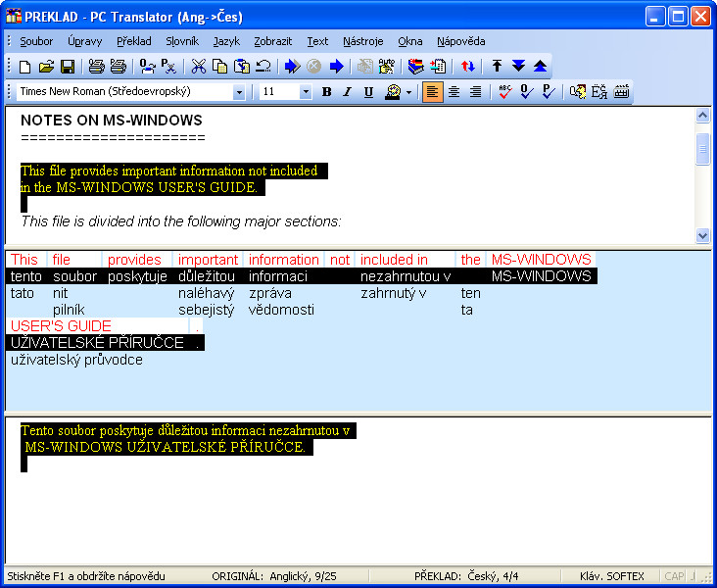This screenshot has width=717, height=588.
Task: Open the Soubor menu
Action: pyautogui.click(x=36, y=41)
